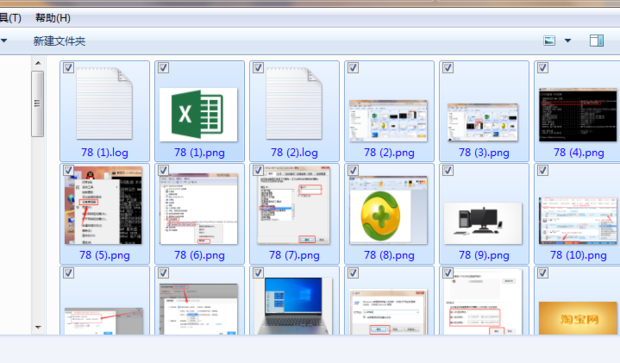Select the green plus logo 78 (8).png
Viewport: 620px width, 363px height.
(388, 210)
